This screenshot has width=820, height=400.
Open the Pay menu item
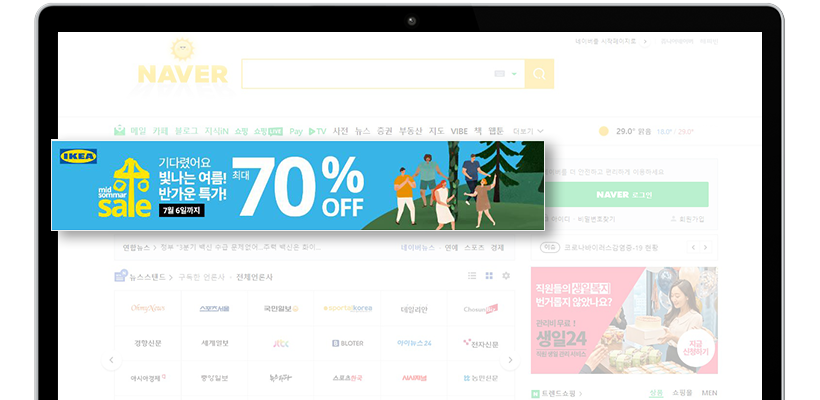coord(296,131)
